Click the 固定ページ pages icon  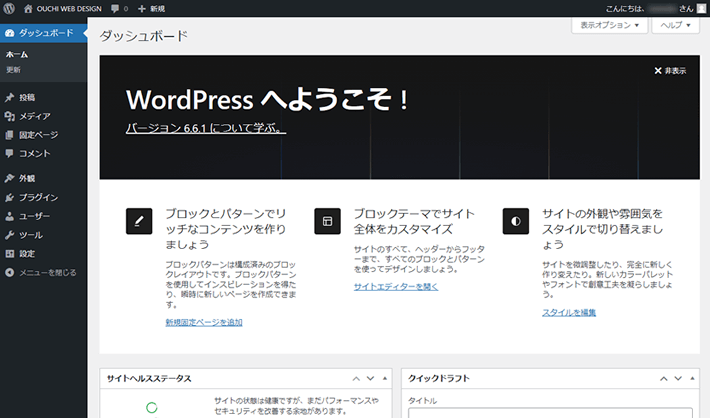[x=10, y=135]
